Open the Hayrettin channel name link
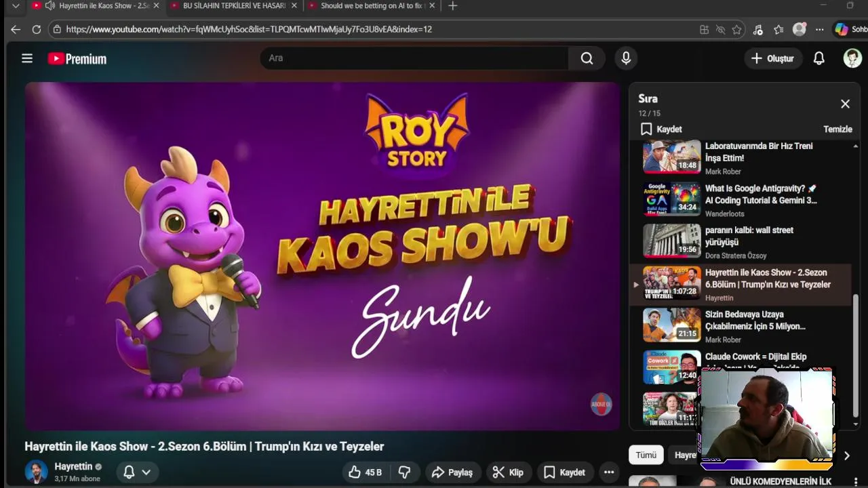Image resolution: width=868 pixels, height=488 pixels. point(73,466)
